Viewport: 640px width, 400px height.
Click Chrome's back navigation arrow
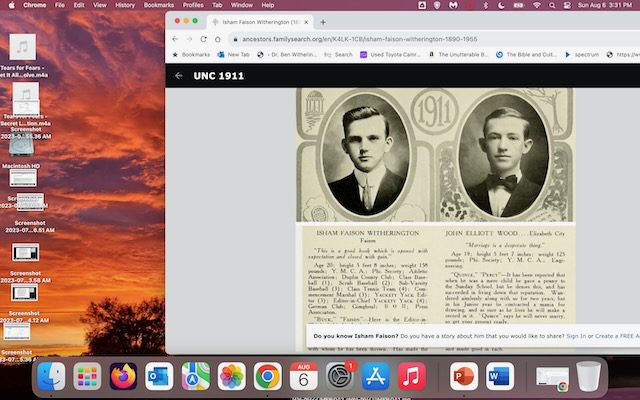pyautogui.click(x=175, y=39)
